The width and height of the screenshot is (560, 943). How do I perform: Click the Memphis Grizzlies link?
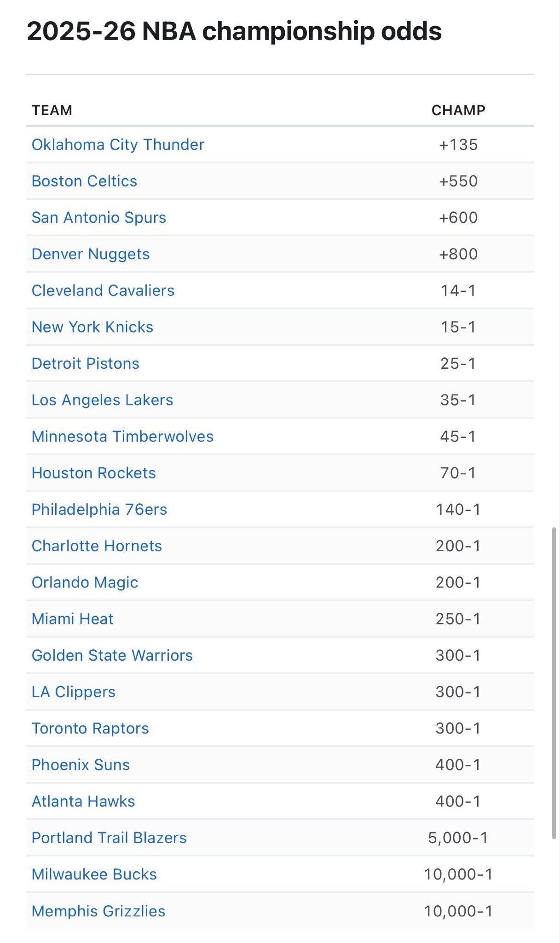point(98,911)
